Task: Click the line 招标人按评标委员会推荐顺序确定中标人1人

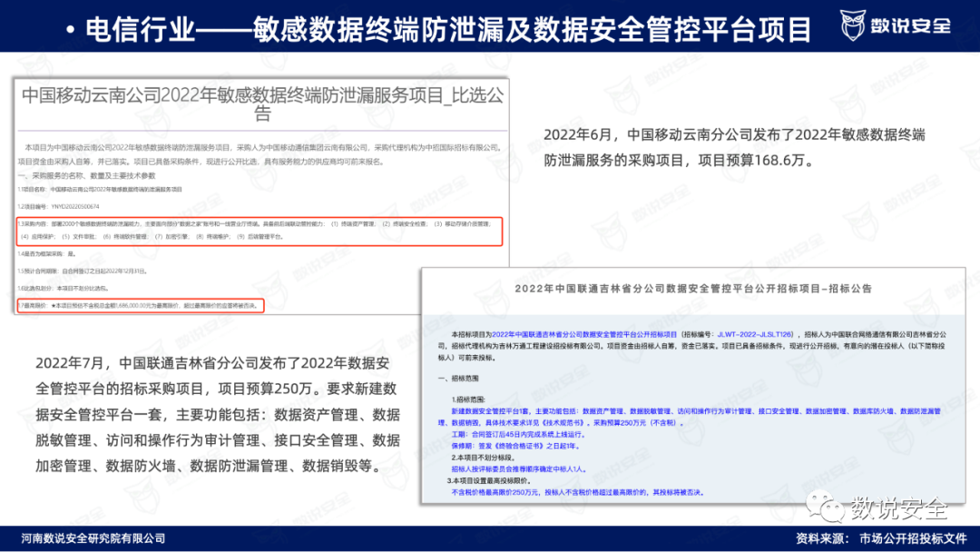Action: pyautogui.click(x=518, y=468)
